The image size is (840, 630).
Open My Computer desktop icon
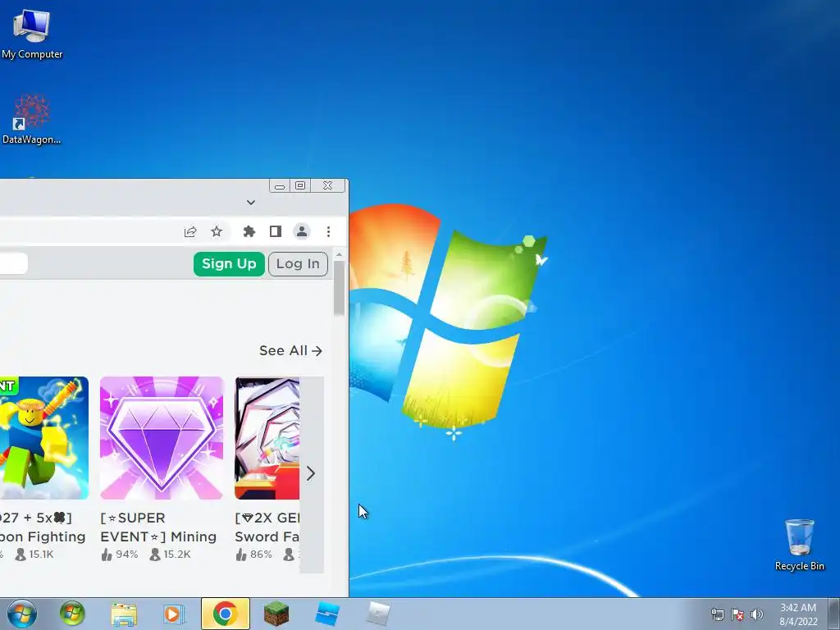(x=32, y=33)
